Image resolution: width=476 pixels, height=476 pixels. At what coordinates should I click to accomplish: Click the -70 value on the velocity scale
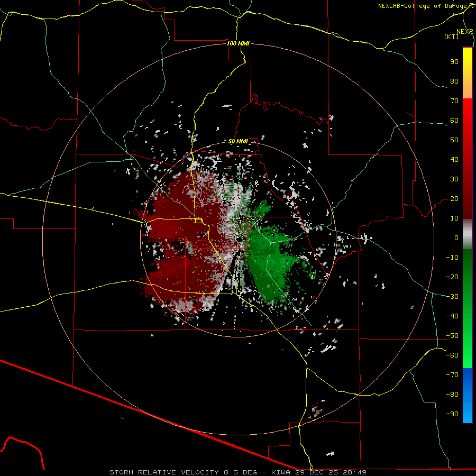(x=452, y=375)
